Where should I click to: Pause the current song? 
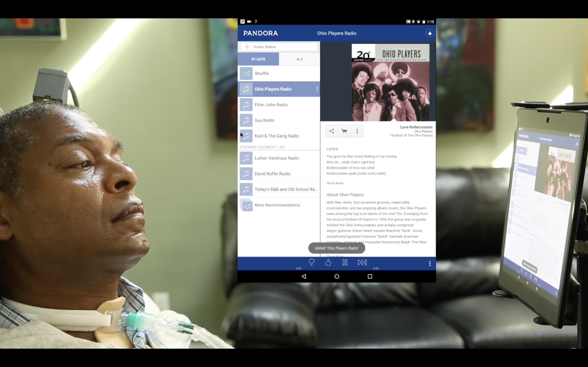point(345,262)
